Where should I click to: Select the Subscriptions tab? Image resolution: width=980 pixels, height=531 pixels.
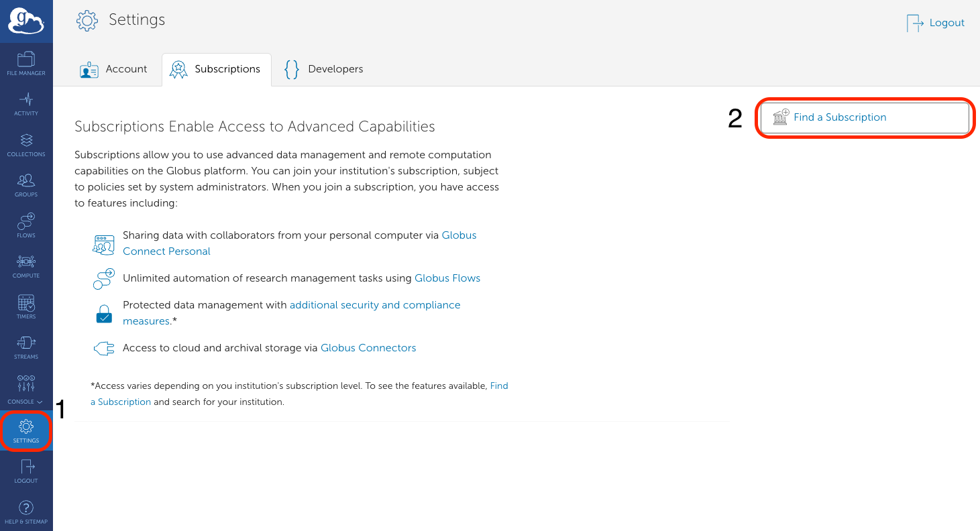(216, 69)
